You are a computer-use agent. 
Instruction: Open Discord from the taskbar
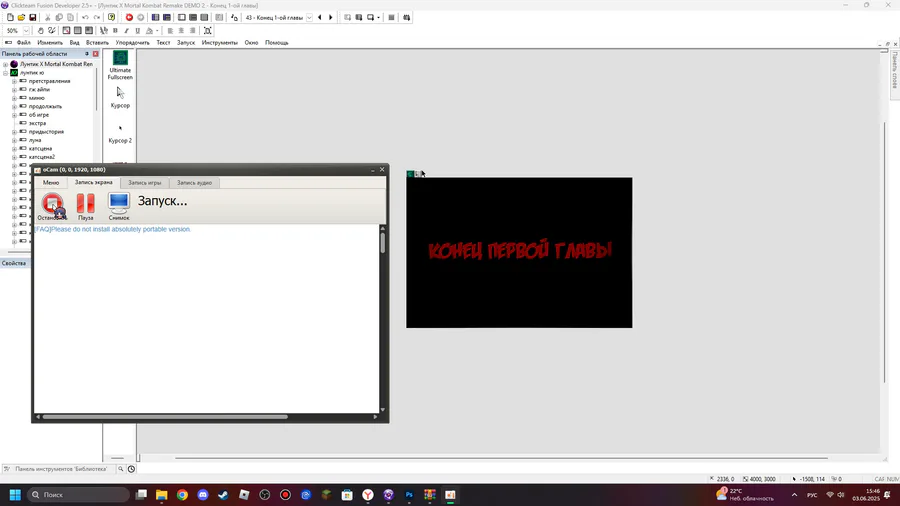pyautogui.click(x=203, y=495)
